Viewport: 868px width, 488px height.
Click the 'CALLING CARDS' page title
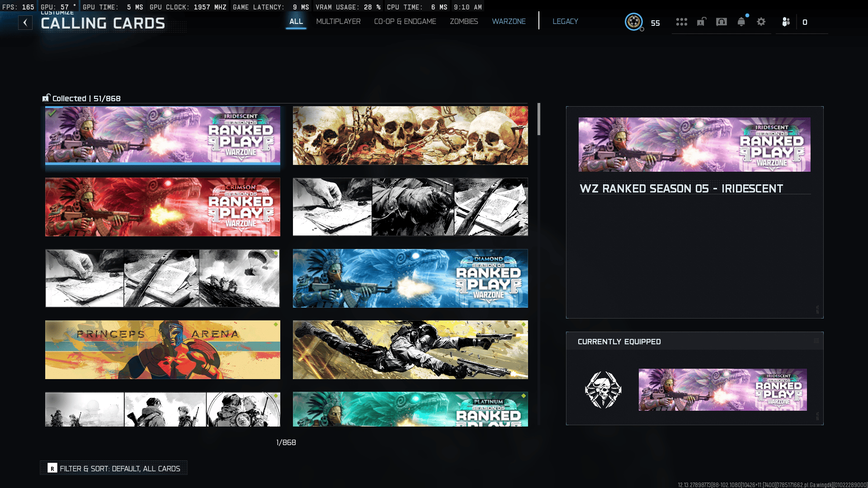tap(103, 23)
